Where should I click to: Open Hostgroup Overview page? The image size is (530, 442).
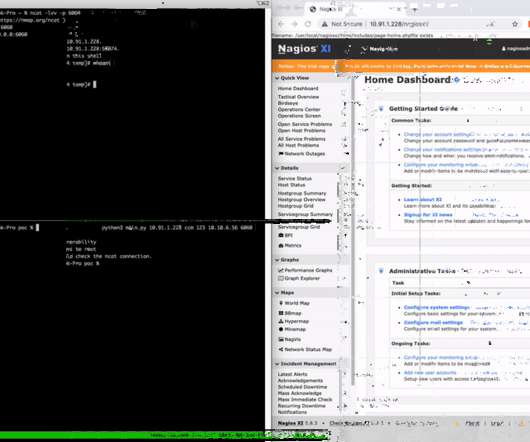pos(302,199)
